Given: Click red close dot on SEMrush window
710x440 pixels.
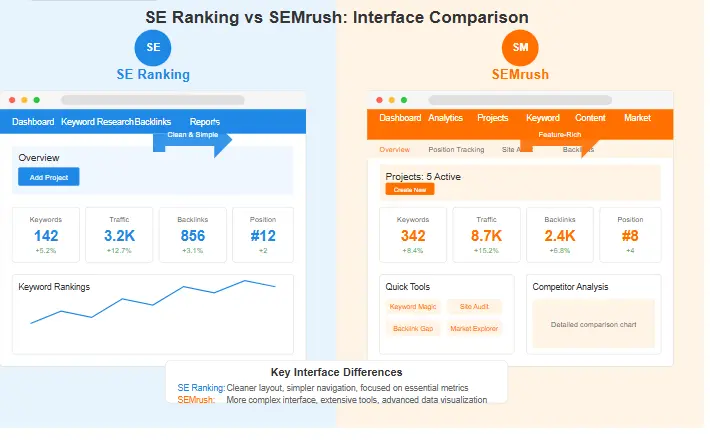Looking at the screenshot, I should pyautogui.click(x=379, y=100).
